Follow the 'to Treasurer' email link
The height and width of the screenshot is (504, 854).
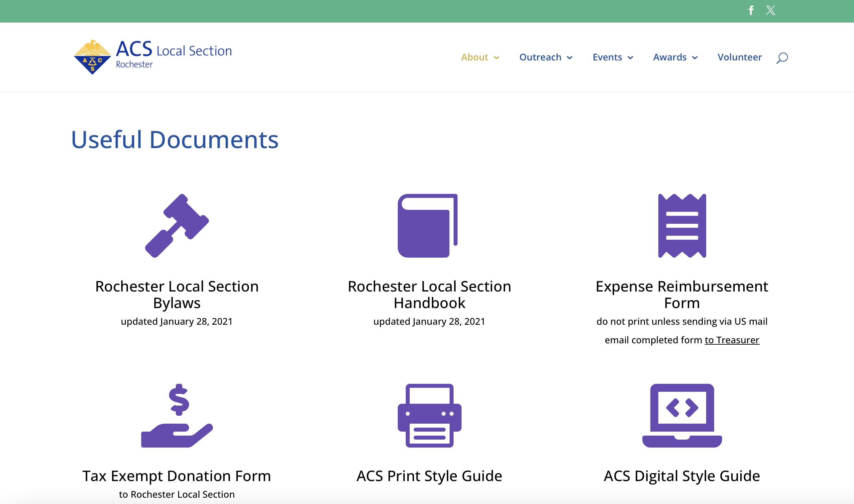tap(732, 340)
